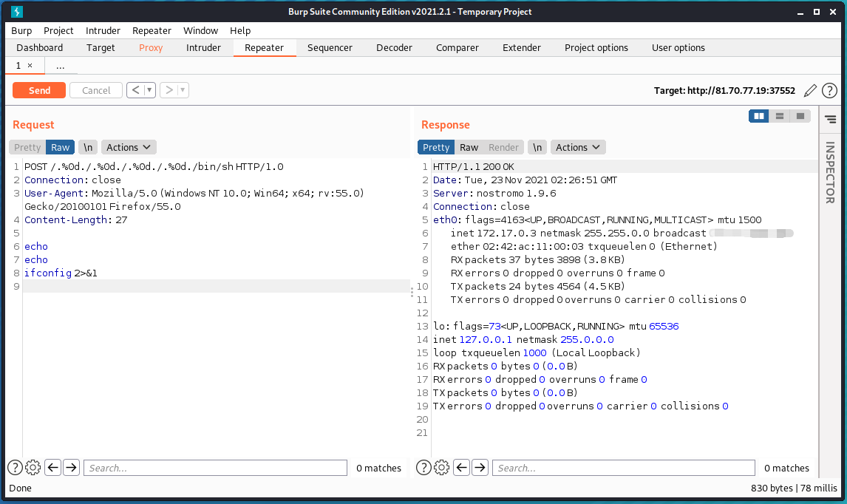The image size is (847, 504).
Task: Switch to Proxy tab
Action: click(x=151, y=47)
